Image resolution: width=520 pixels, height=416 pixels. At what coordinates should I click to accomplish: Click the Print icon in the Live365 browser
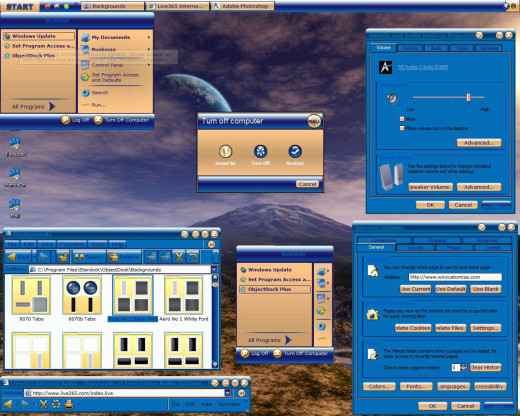point(69,405)
